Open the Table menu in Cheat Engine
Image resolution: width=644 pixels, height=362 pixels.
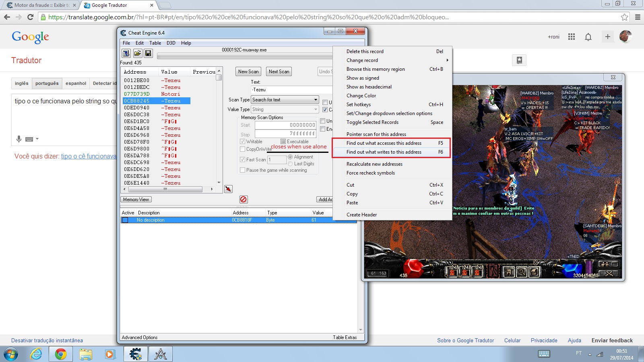(x=155, y=43)
